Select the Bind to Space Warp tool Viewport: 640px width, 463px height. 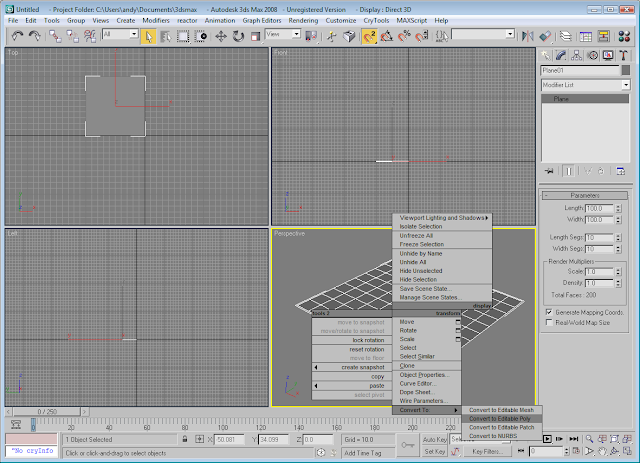(x=90, y=36)
